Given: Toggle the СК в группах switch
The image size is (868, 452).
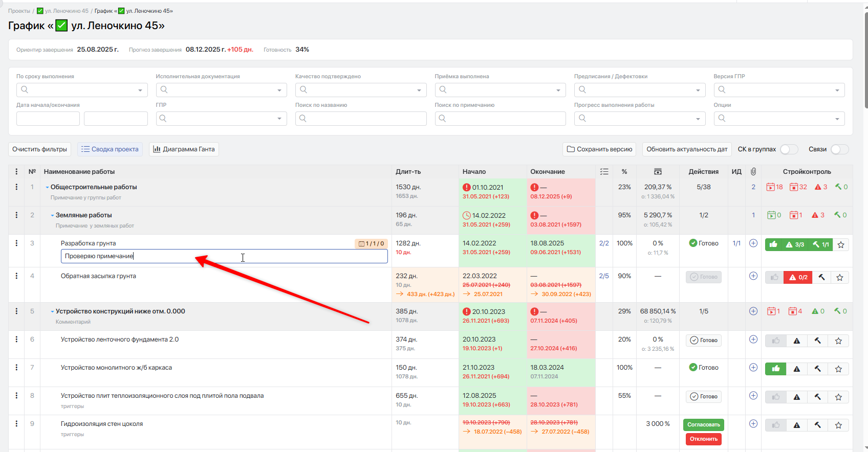Looking at the screenshot, I should point(789,149).
